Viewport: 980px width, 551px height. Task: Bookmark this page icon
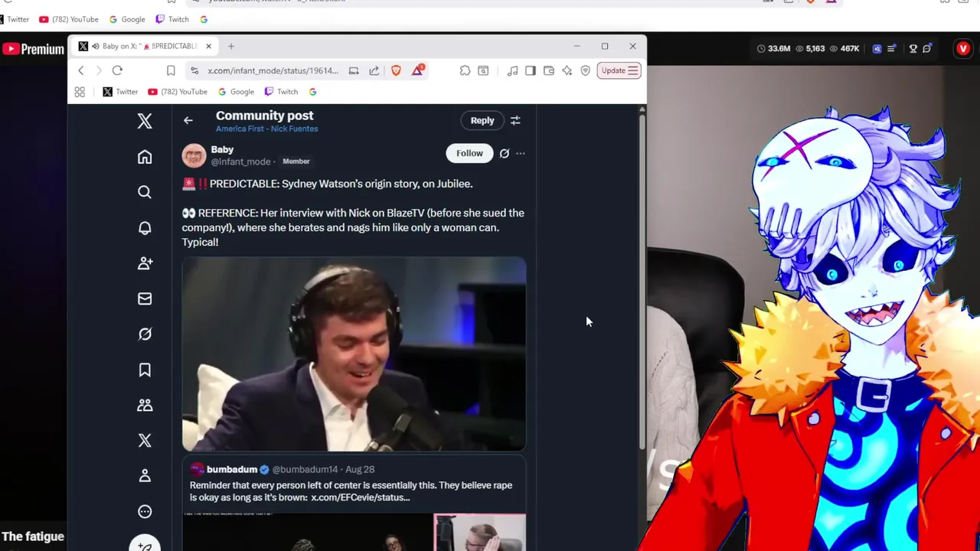click(171, 70)
